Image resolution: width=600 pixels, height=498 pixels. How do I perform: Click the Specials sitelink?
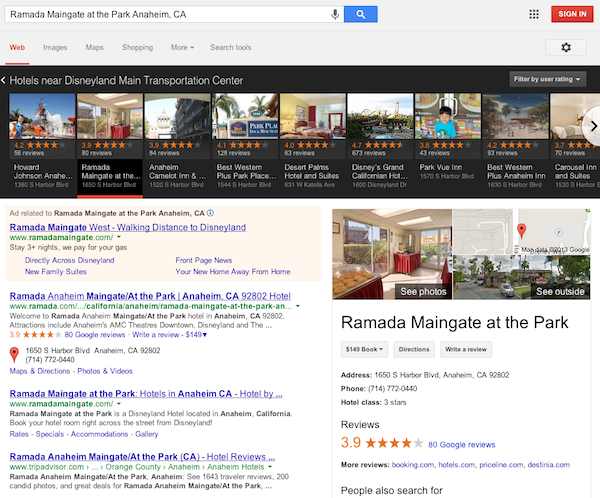pos(50,434)
